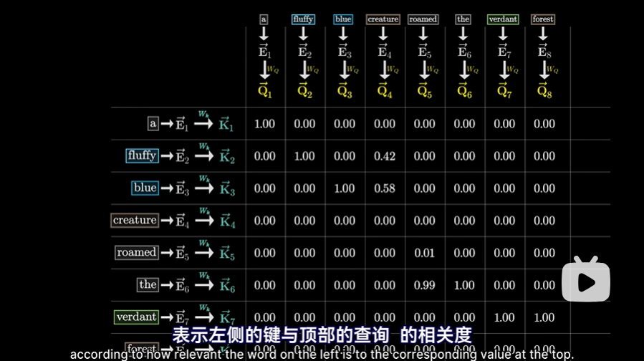
Task: Click the 'verdant' label in left column
Action: (136, 317)
